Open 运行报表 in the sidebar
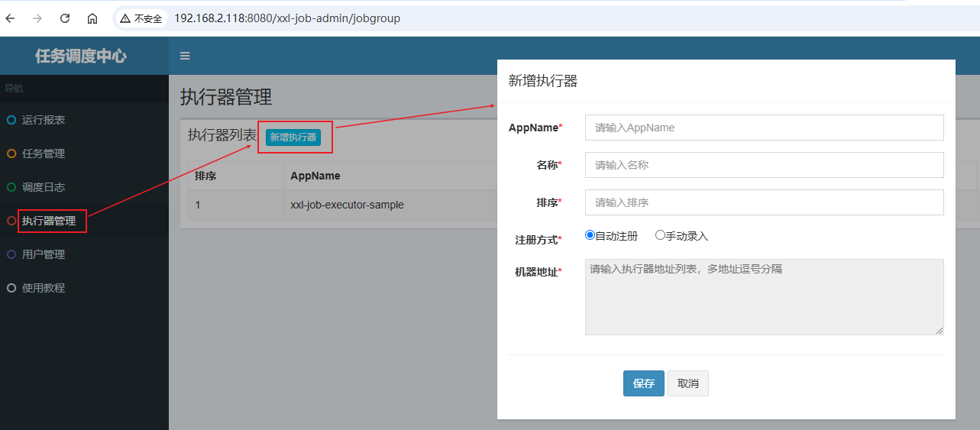This screenshot has height=430, width=980. (x=84, y=120)
